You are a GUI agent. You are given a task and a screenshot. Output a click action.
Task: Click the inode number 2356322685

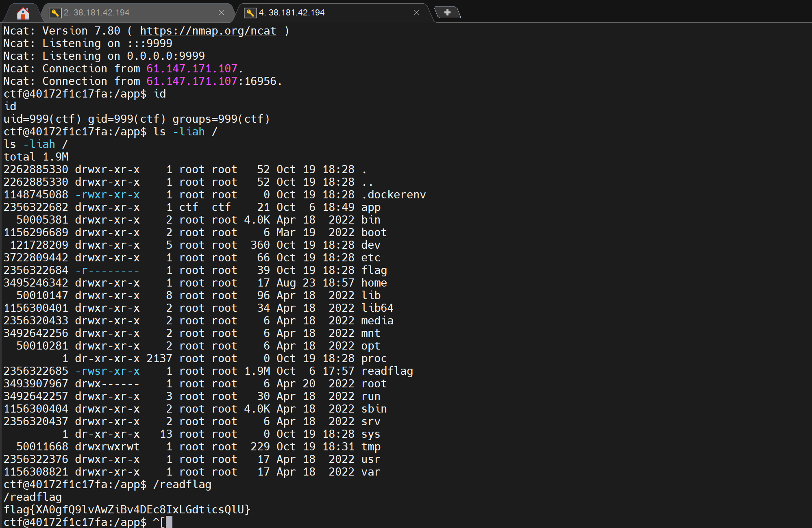[x=36, y=371]
